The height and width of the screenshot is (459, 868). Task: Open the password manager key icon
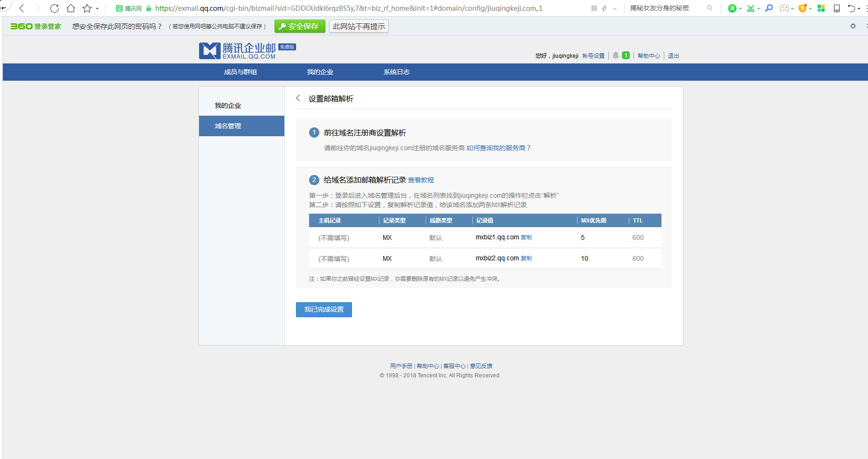[x=769, y=8]
